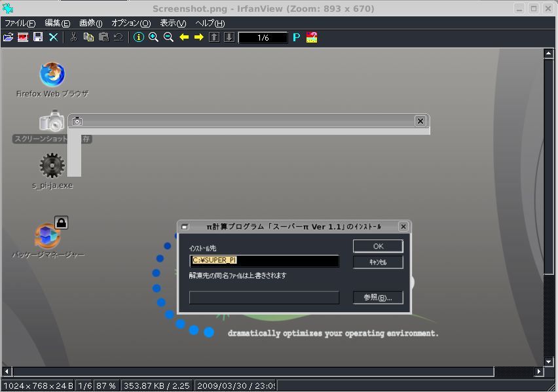Click the C:¥SUPER_PI install path field

(x=265, y=260)
